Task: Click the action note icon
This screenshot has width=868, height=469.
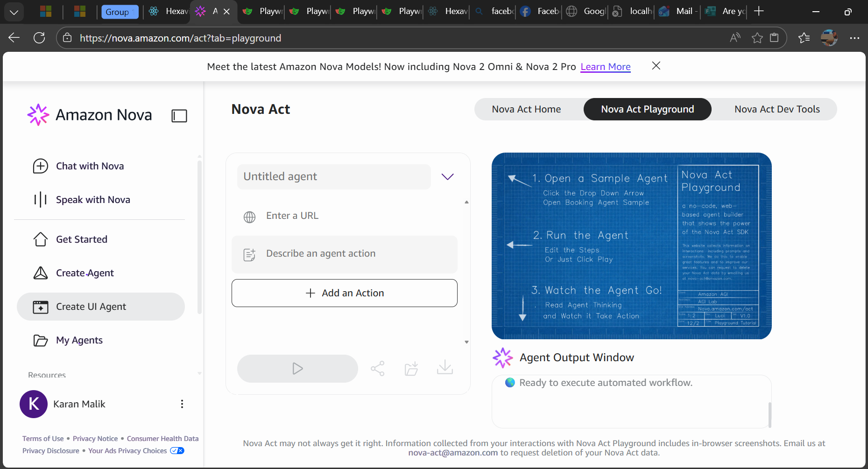Action: (250, 255)
